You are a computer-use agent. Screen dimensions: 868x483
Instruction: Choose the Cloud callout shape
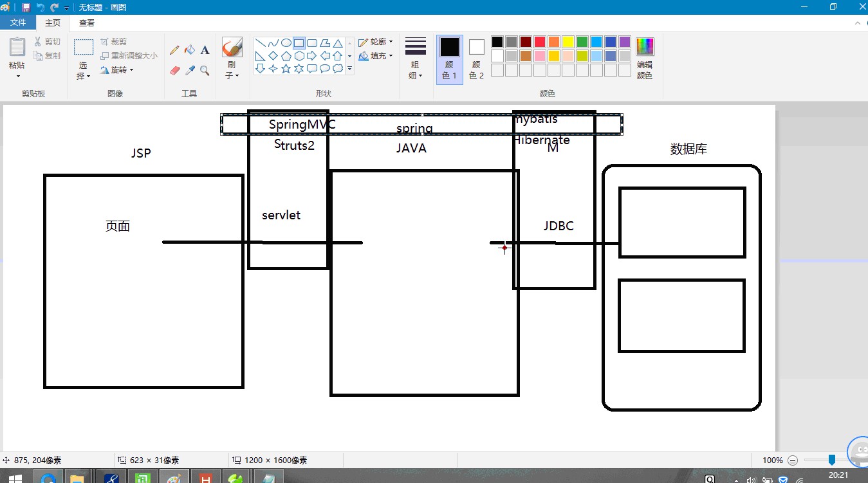pos(337,68)
